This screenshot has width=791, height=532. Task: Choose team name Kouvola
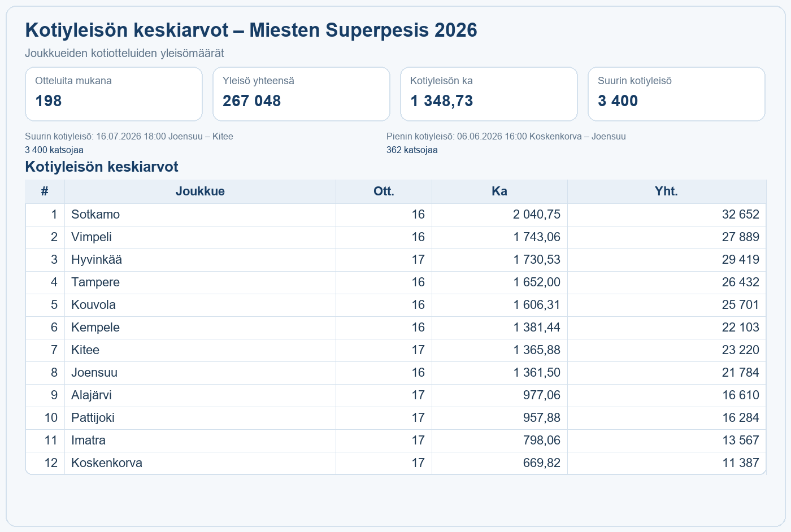tap(93, 305)
